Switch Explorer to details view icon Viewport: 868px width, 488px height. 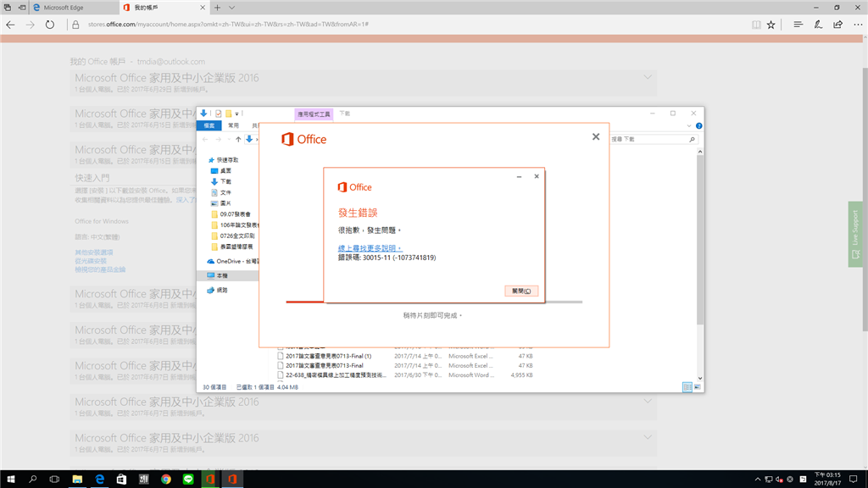pos(687,387)
